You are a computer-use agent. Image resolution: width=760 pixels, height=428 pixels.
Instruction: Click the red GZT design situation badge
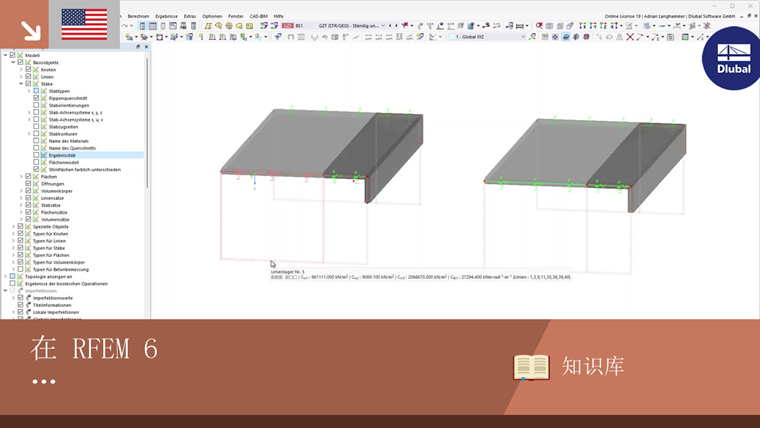(288, 26)
